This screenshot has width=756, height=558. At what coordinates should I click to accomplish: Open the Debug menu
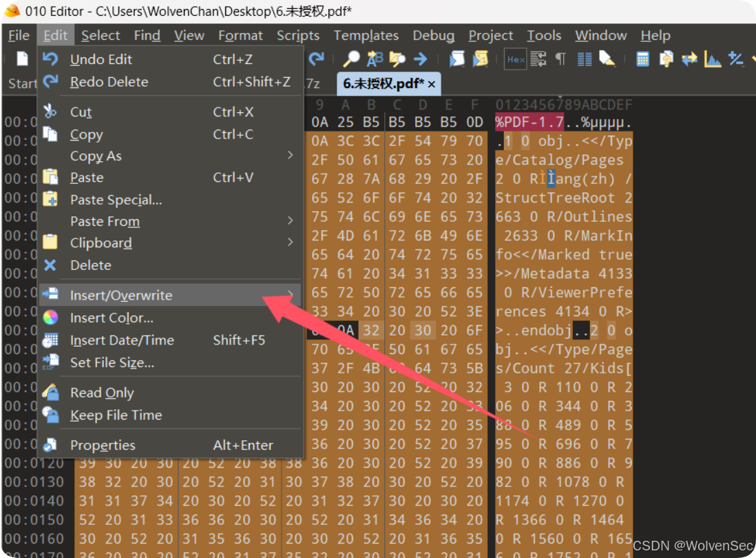tap(434, 35)
